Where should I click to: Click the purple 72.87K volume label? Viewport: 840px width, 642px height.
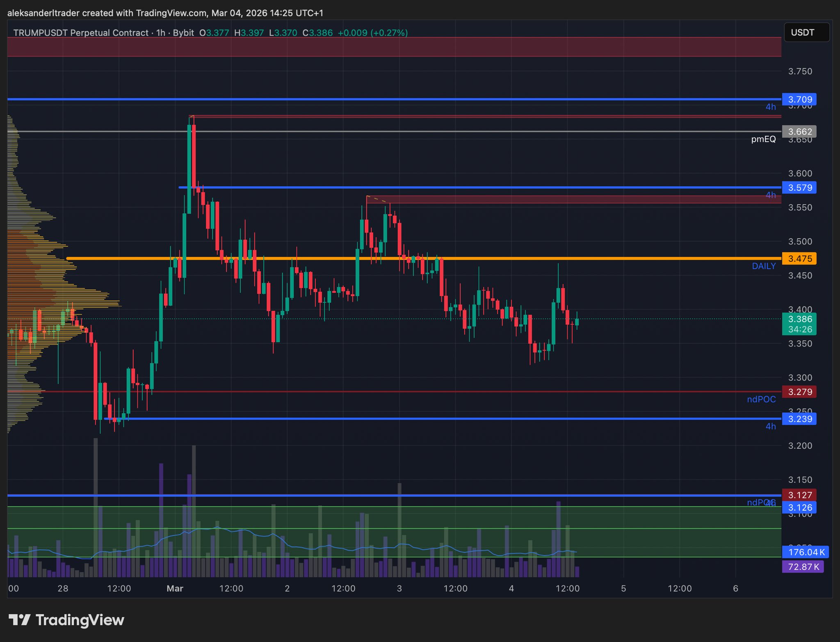tap(803, 567)
